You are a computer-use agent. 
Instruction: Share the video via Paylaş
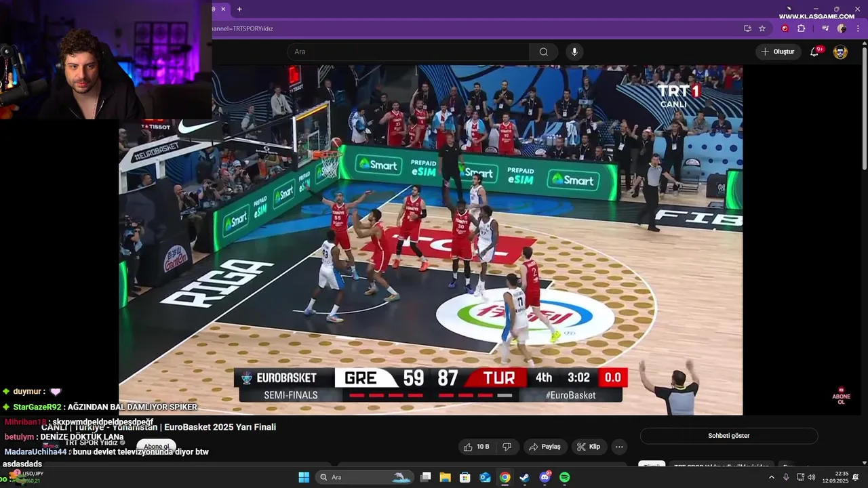click(545, 447)
